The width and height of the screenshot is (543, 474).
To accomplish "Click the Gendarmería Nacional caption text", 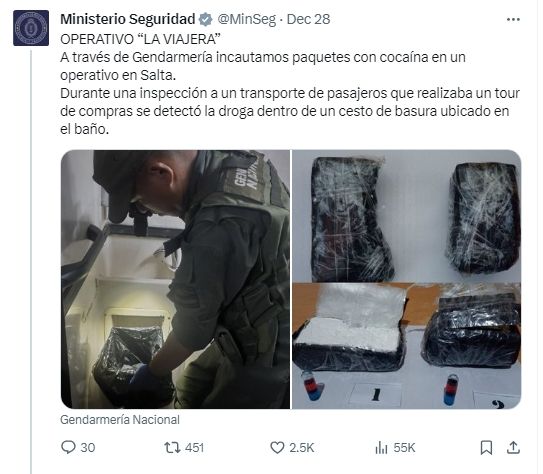I will [120, 420].
